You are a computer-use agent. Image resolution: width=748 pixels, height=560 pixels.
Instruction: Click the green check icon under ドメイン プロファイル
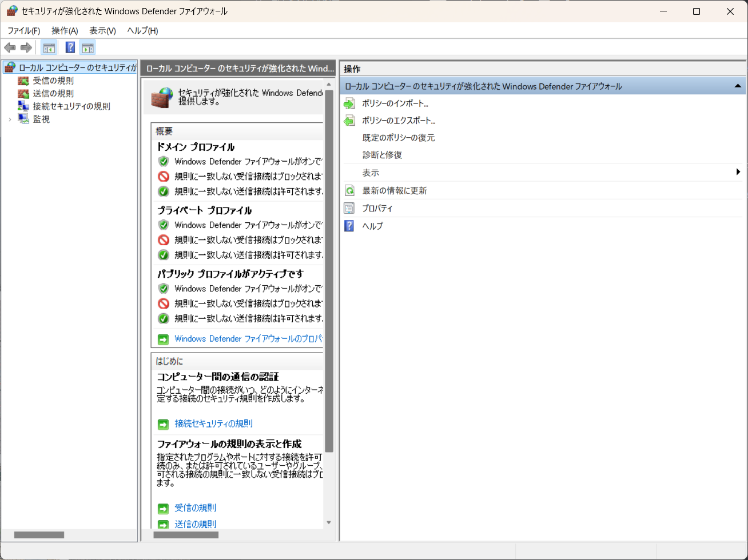164,191
